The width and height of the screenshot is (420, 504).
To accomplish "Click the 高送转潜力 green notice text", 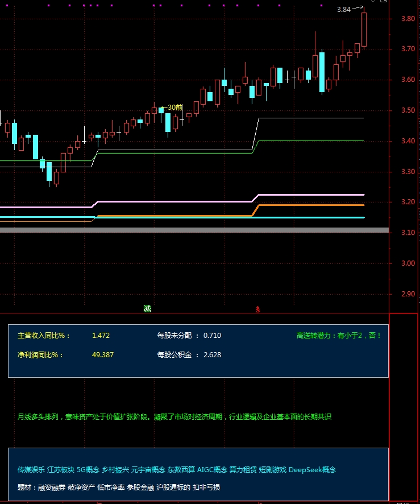I will (x=339, y=336).
